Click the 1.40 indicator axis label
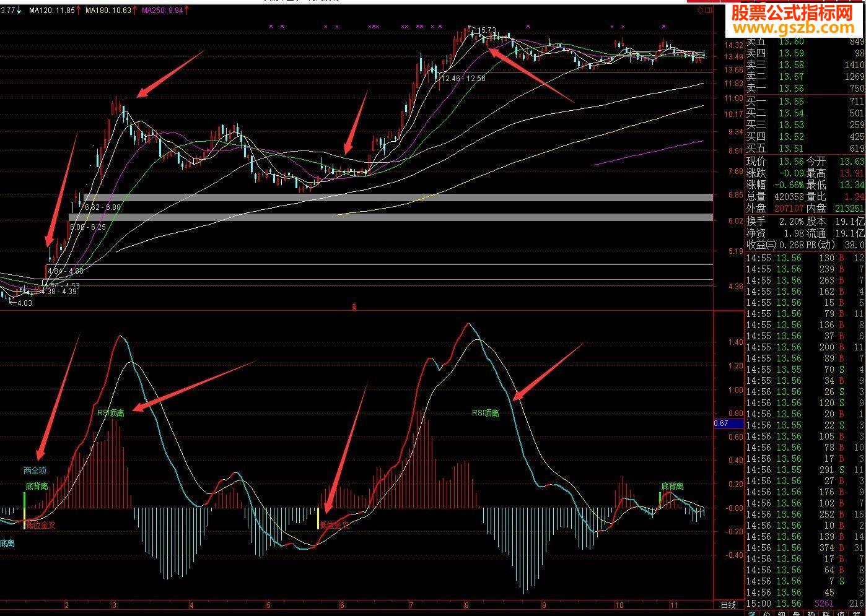 [x=735, y=342]
